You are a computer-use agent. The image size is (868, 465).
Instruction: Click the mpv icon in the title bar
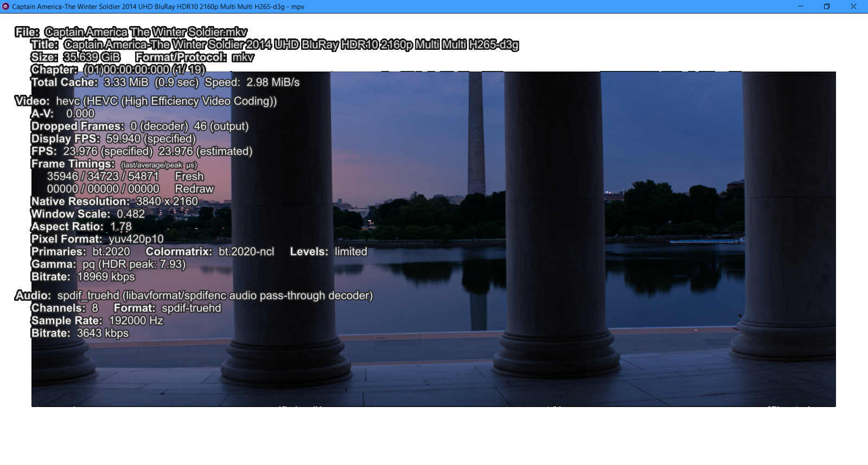pyautogui.click(x=5, y=7)
